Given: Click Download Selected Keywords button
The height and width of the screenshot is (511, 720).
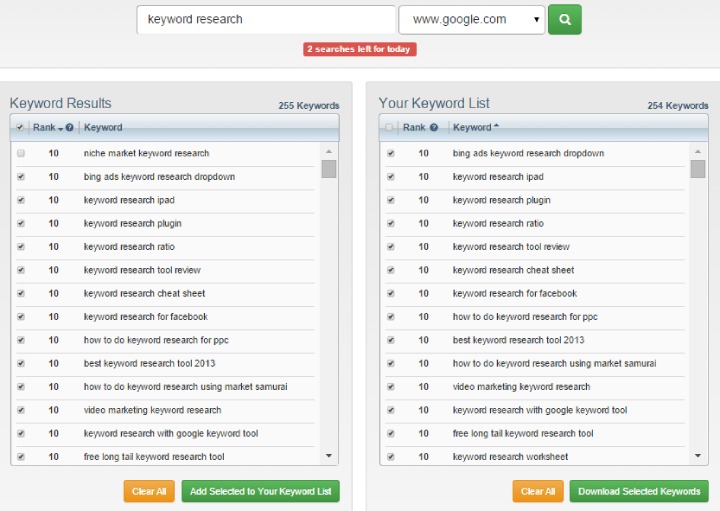Looking at the screenshot, I should [639, 491].
